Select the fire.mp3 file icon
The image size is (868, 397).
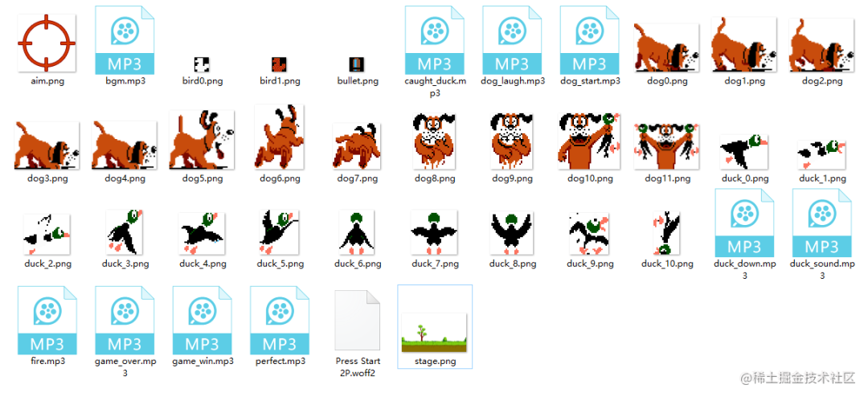47,320
